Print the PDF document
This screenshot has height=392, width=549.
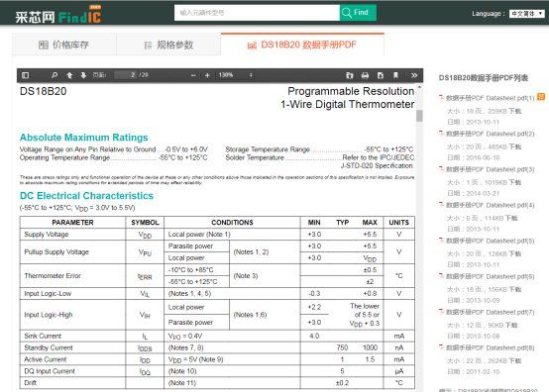(x=365, y=75)
